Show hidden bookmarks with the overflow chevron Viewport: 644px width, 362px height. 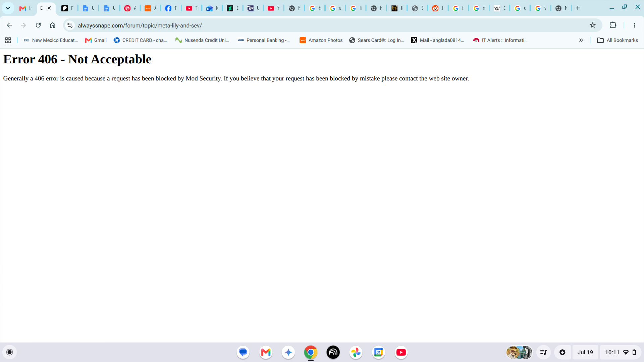581,40
